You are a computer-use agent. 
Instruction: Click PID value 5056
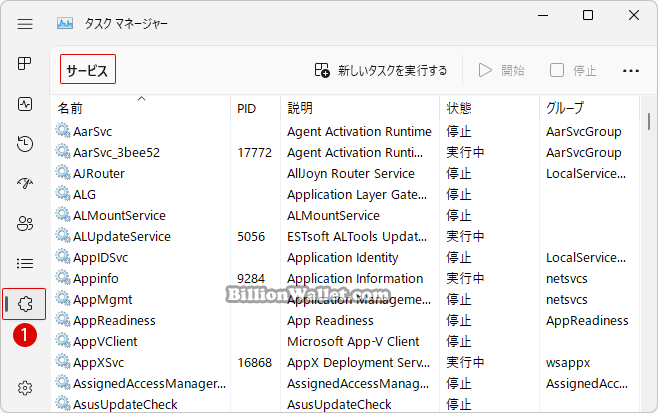[x=251, y=236]
